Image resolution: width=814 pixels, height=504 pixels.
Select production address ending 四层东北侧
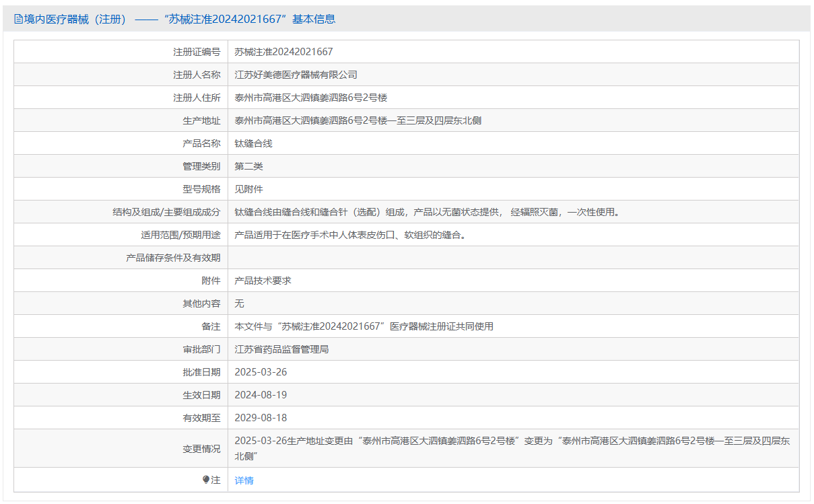tap(358, 120)
